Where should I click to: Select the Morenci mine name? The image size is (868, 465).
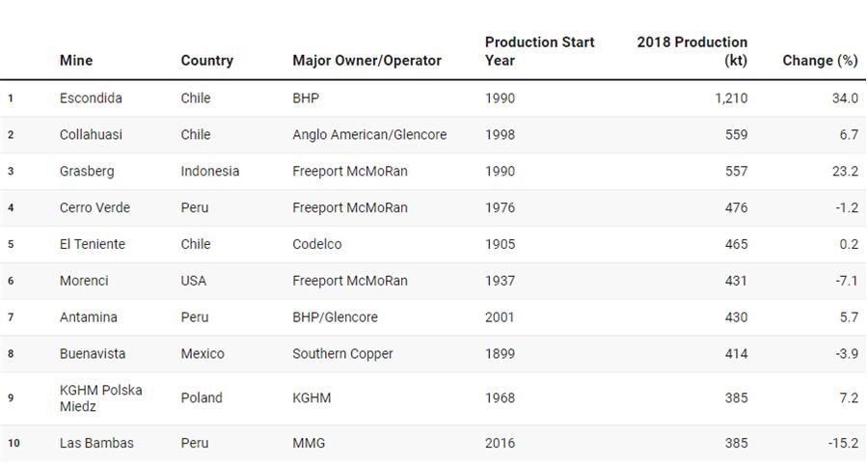coord(84,281)
